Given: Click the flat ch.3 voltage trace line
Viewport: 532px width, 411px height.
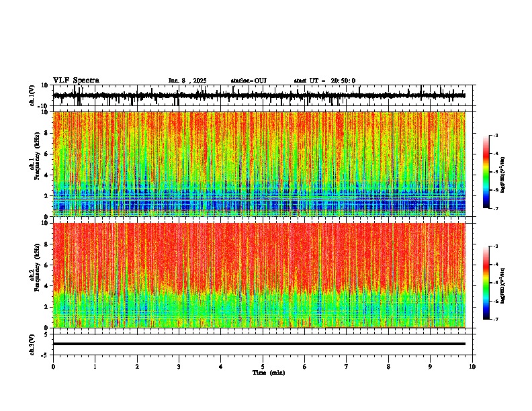Looking at the screenshot, I should pyautogui.click(x=259, y=344).
